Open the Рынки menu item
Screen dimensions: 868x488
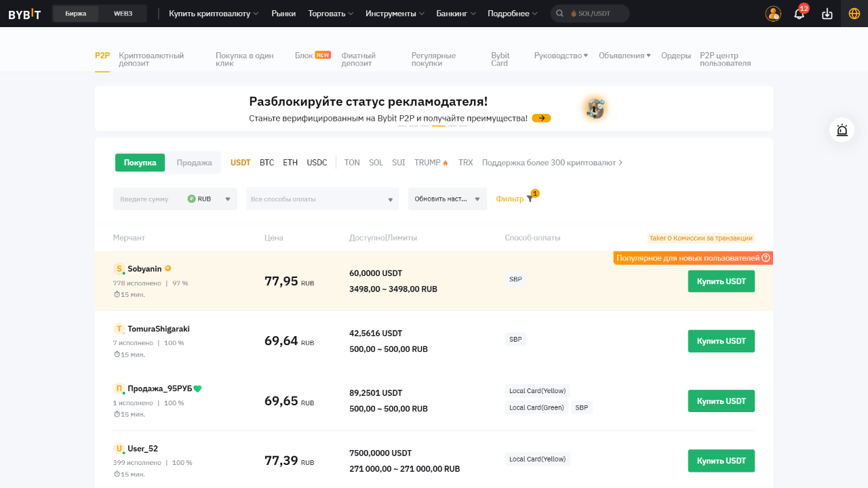tap(283, 14)
